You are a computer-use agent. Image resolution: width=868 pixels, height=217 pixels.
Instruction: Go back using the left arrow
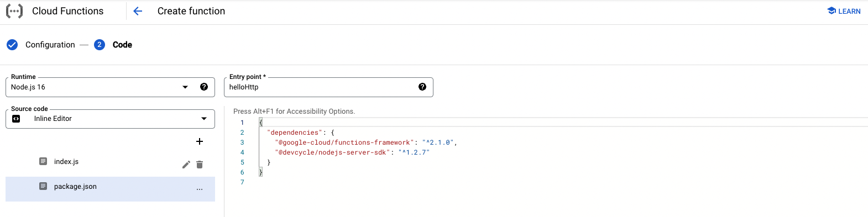coord(138,11)
